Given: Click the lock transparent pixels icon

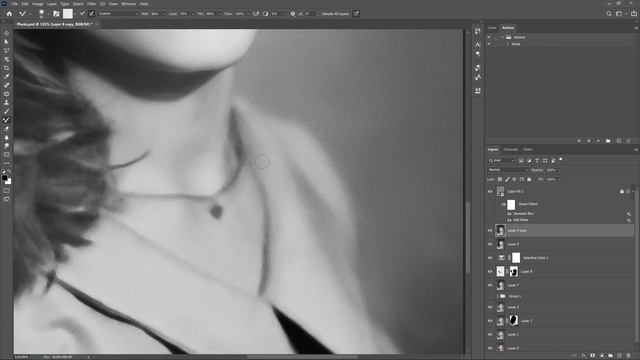Looking at the screenshot, I should [500, 179].
